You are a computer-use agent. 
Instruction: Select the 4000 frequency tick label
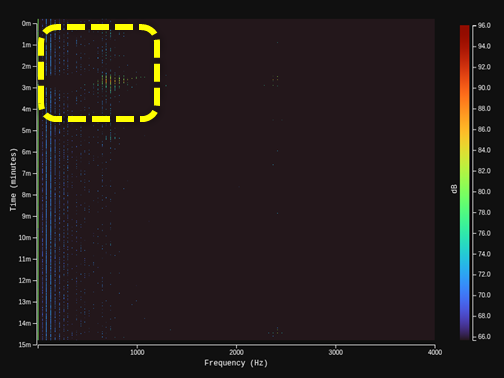click(435, 353)
